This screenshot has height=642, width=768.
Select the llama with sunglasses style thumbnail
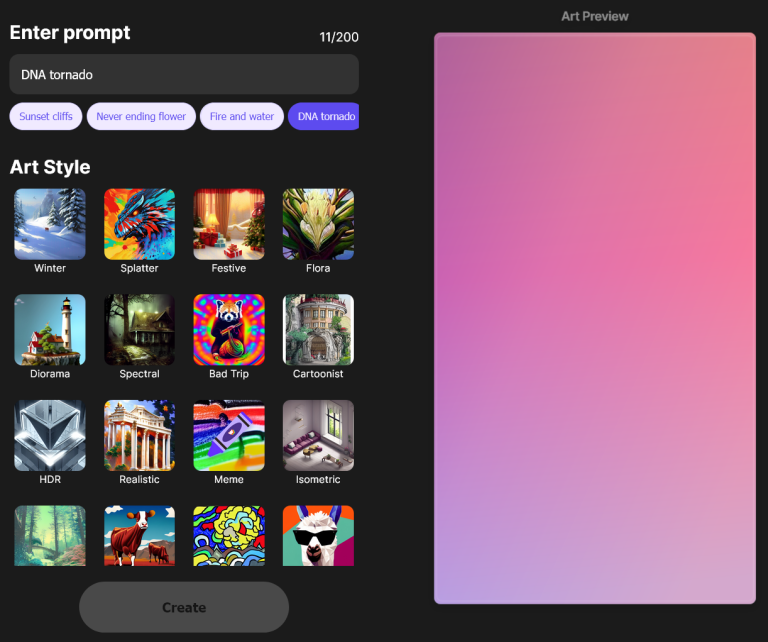pyautogui.click(x=318, y=535)
